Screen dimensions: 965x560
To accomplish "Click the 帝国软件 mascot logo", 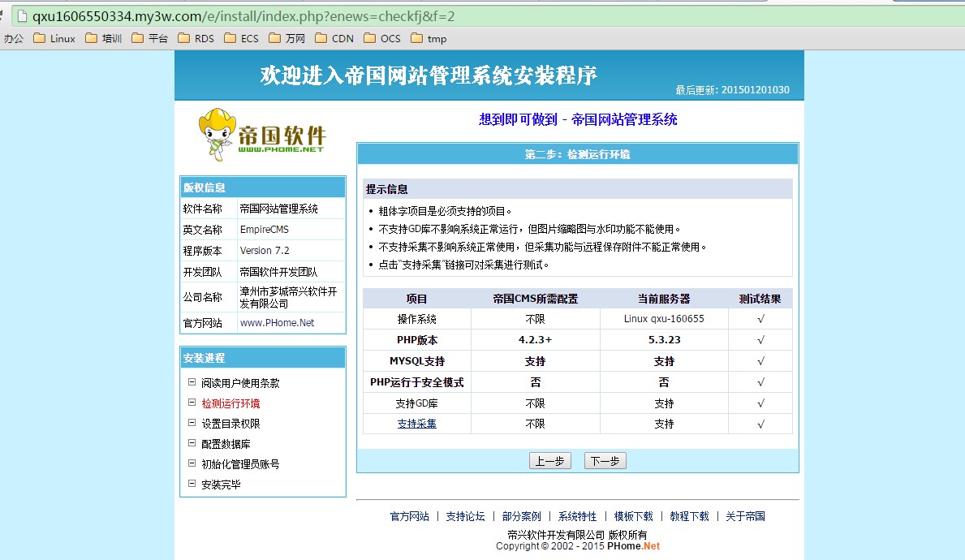I will pos(261,135).
